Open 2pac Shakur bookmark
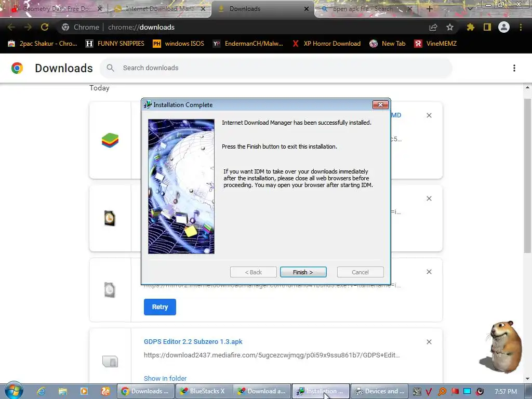 [43, 44]
